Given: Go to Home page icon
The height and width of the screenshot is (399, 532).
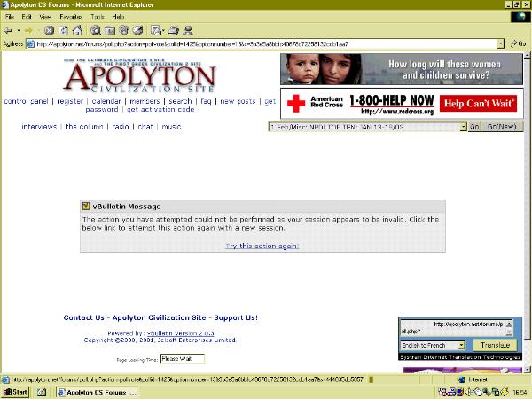Looking at the screenshot, I should [77, 30].
